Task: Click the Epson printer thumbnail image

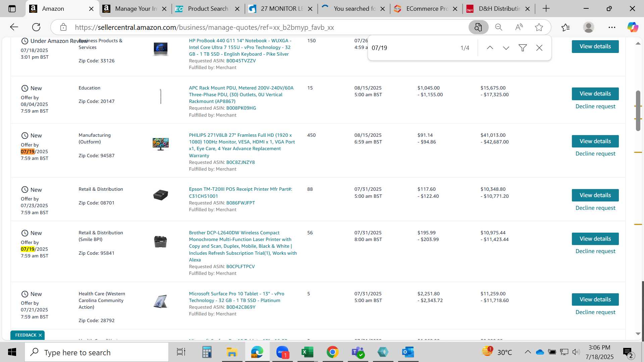Action: pyautogui.click(x=161, y=195)
